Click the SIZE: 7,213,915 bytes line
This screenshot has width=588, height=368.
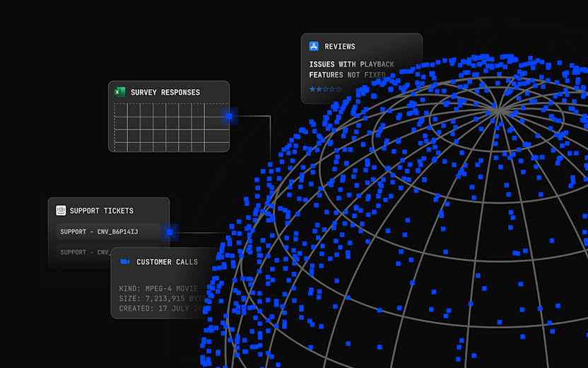(162, 299)
